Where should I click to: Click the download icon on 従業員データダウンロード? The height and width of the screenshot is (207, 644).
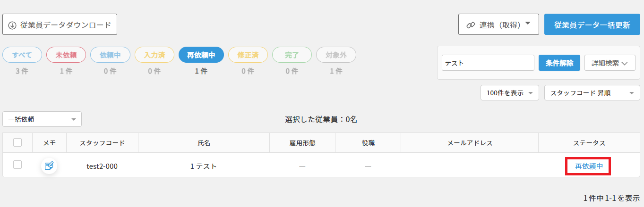point(12,25)
